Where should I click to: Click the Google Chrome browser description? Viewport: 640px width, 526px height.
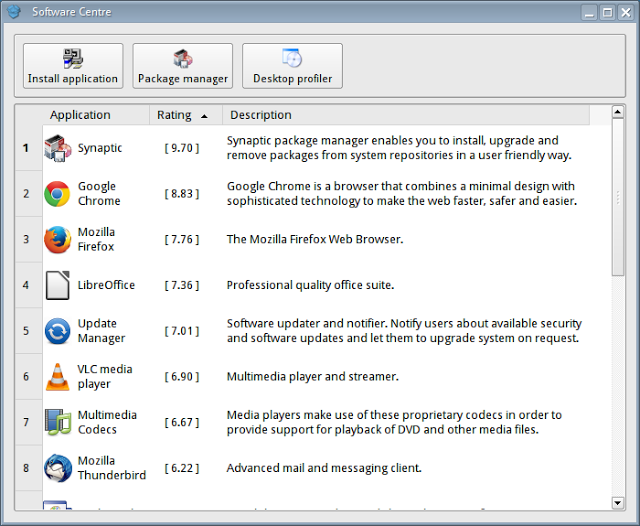(402, 194)
